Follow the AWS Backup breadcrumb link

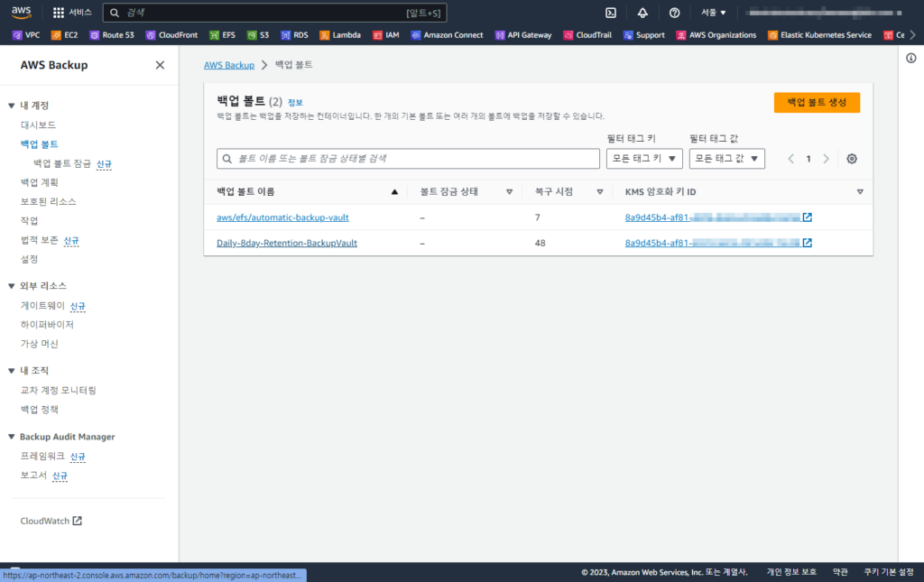228,65
